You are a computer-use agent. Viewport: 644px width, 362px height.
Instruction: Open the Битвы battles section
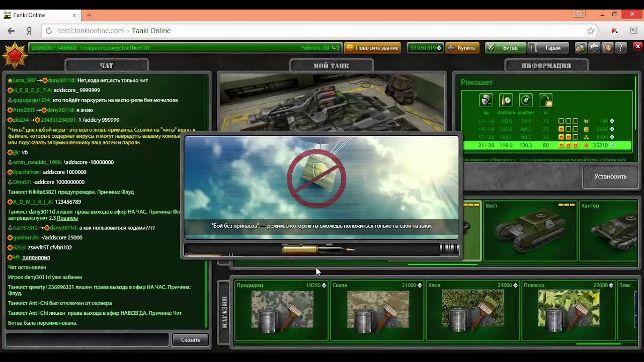tap(505, 48)
